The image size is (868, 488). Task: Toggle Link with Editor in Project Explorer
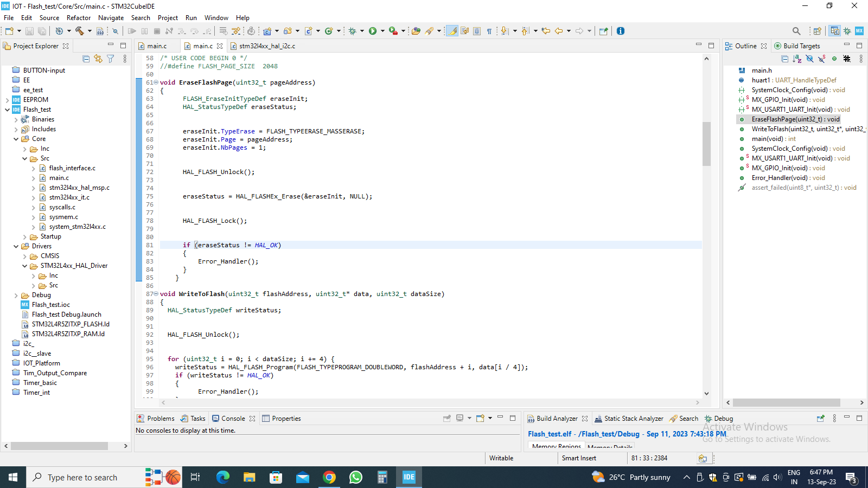(98, 59)
